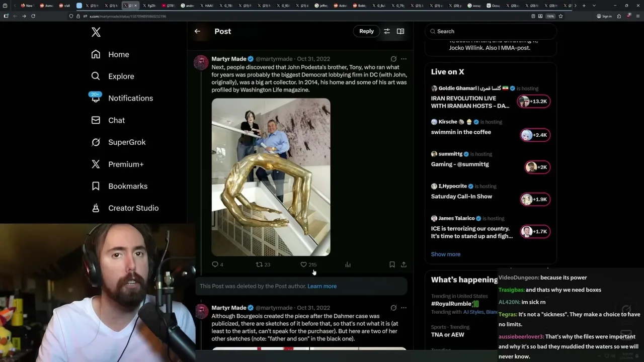Click the +2K listeners badge
This screenshot has width=644, height=362.
[x=537, y=167]
